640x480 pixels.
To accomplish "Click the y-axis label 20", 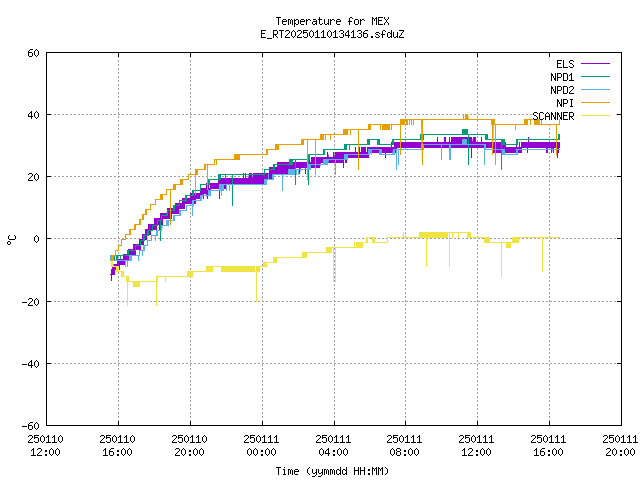I will (33, 177).
